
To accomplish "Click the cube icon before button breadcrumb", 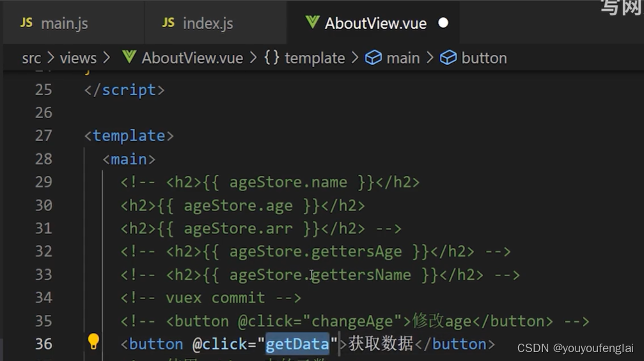I will click(448, 58).
